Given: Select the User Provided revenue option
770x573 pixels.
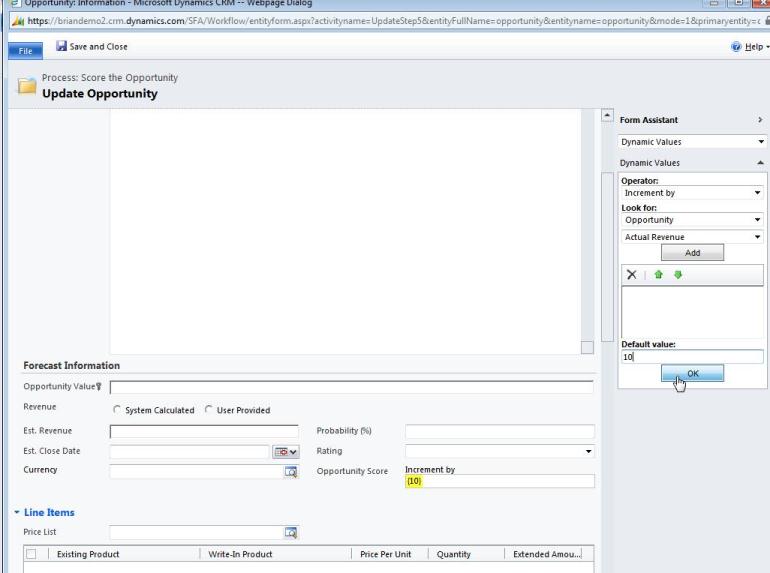Looking at the screenshot, I should tap(209, 409).
